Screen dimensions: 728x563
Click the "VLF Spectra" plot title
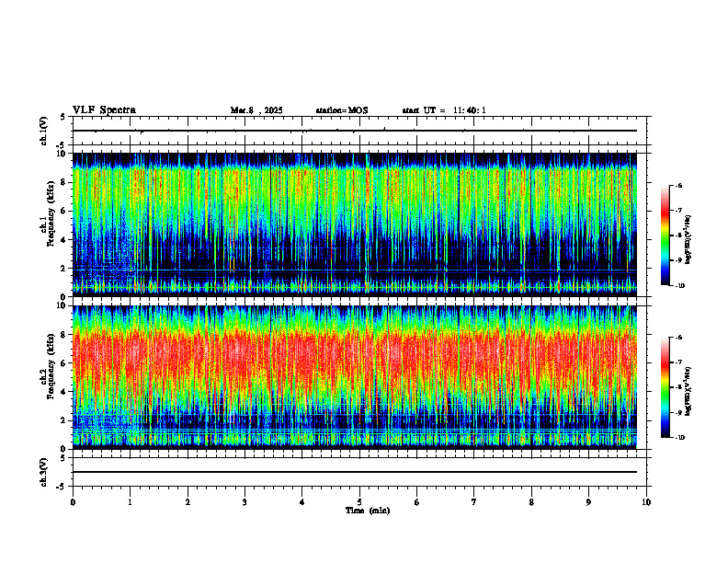pyautogui.click(x=104, y=110)
